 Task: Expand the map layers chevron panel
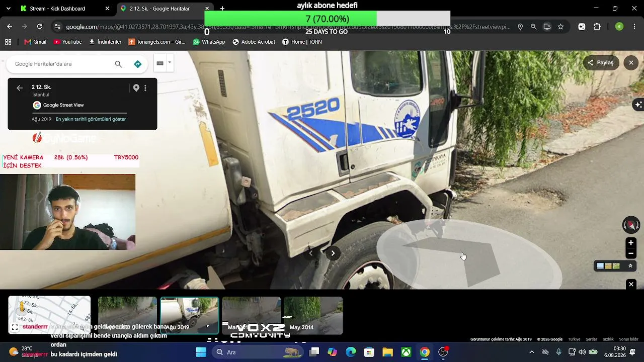(630, 266)
